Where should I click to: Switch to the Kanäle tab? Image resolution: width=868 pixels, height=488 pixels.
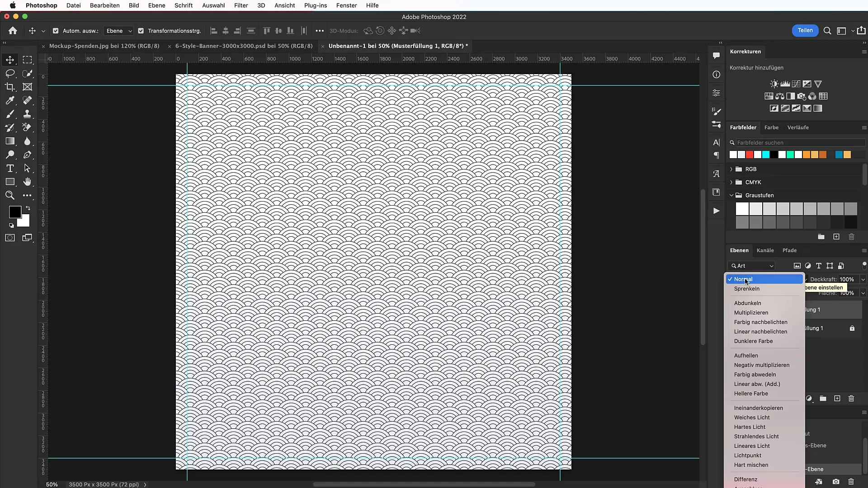(x=765, y=250)
